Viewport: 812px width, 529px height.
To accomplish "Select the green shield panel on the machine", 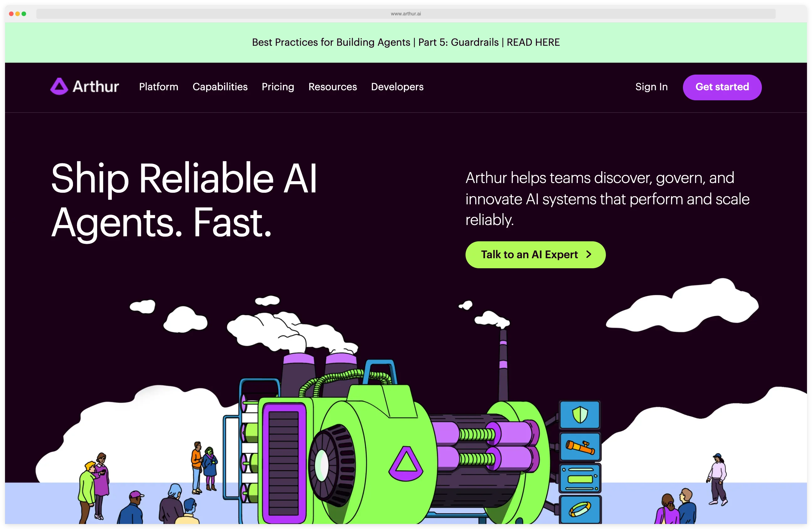I will 580,416.
